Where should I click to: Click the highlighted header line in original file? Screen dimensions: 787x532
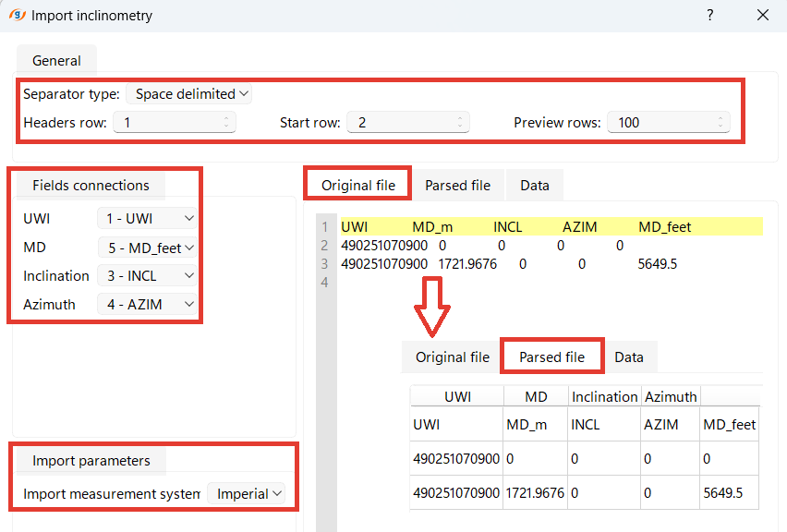point(551,227)
